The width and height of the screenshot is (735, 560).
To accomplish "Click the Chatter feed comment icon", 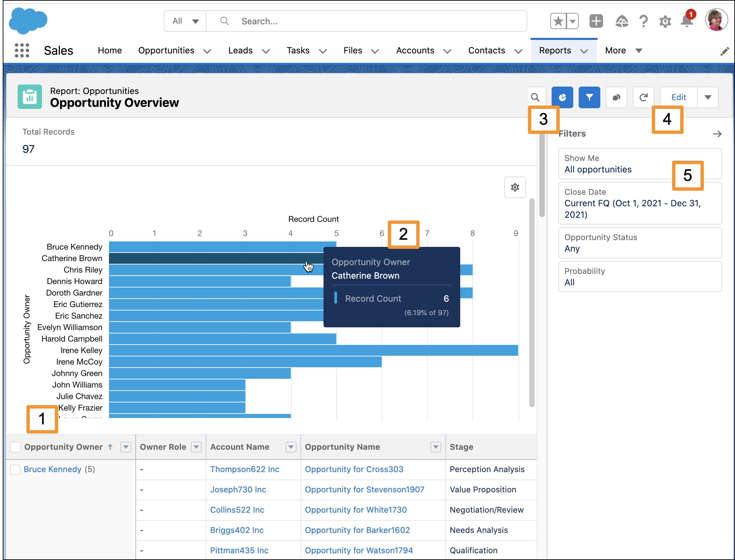I will pos(617,97).
